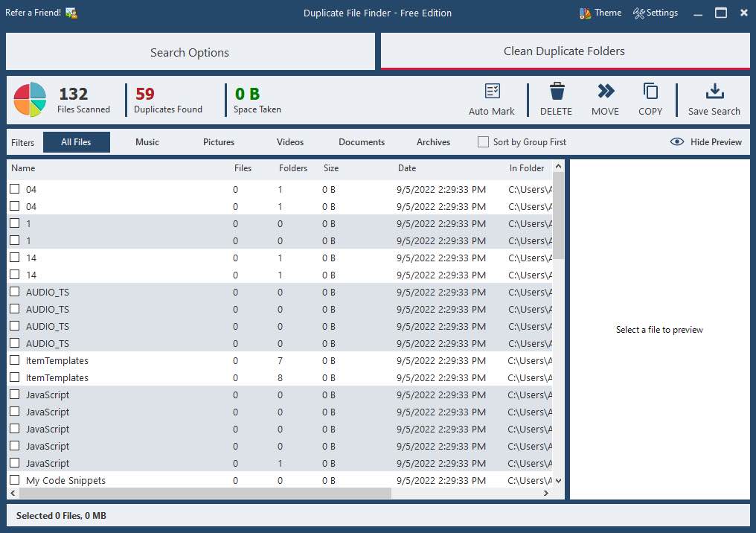Filter results by Archives
Viewport: 756px width, 533px height.
pyautogui.click(x=433, y=142)
